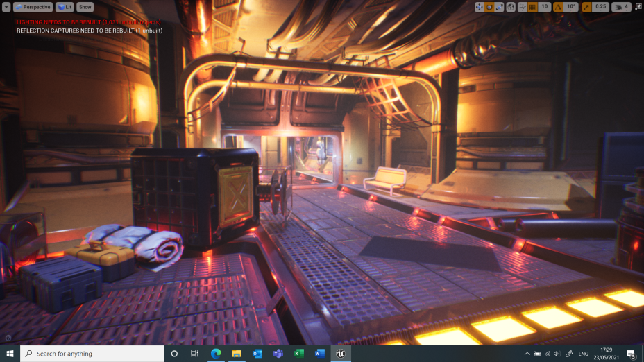Toggle scale snapping
This screenshot has width=644, height=362.
tap(586, 7)
